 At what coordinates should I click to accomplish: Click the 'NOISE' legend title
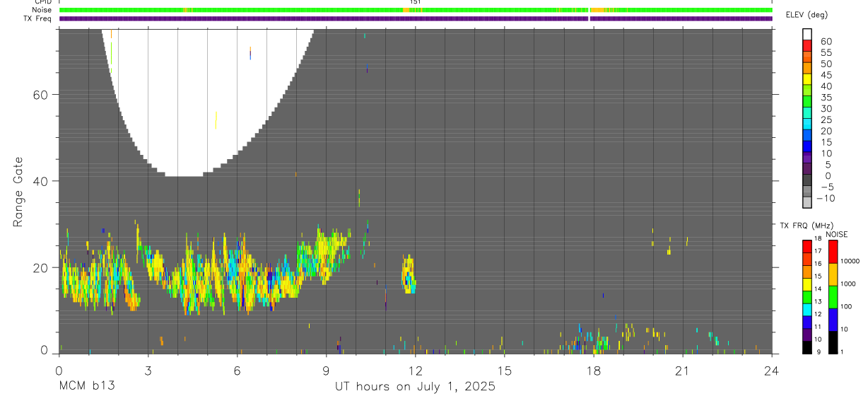[837, 234]
